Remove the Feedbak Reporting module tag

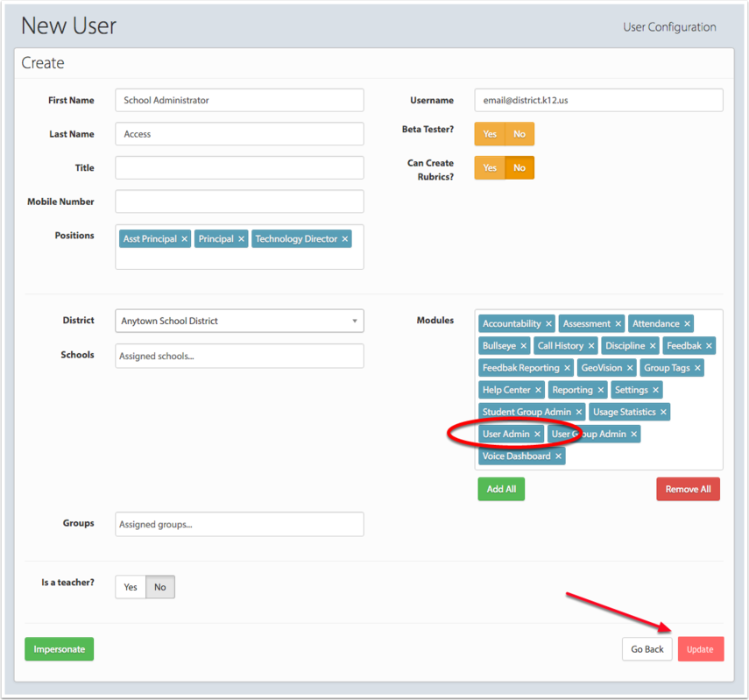tap(567, 368)
